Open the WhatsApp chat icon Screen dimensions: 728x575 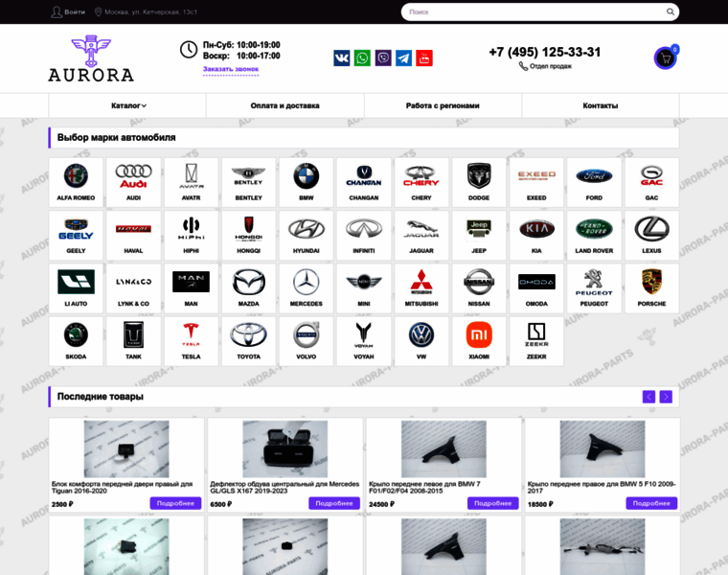coord(362,58)
